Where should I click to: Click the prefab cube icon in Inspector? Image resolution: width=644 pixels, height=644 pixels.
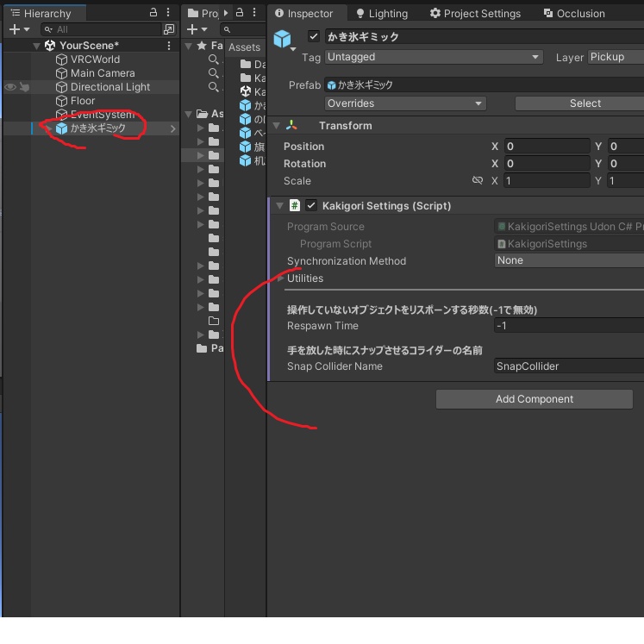coord(282,39)
